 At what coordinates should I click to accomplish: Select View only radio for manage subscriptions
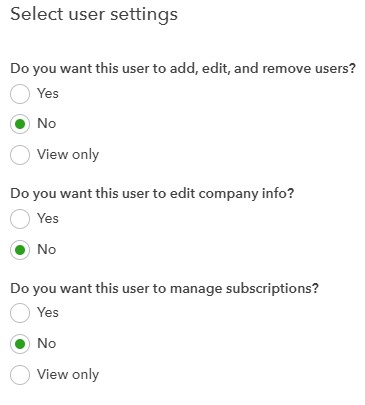pos(20,375)
